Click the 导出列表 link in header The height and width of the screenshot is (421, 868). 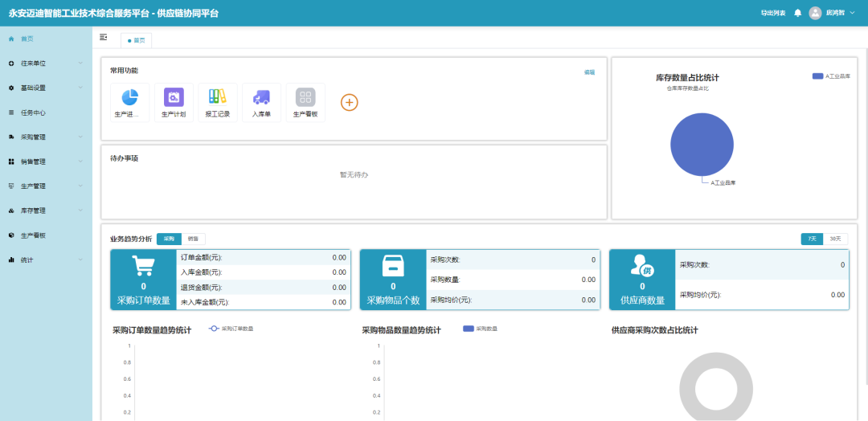773,14
